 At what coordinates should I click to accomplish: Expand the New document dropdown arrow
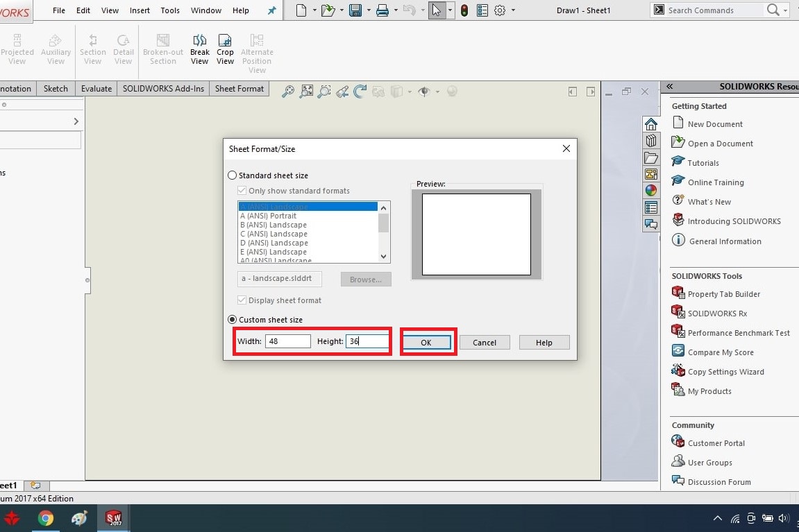point(314,10)
